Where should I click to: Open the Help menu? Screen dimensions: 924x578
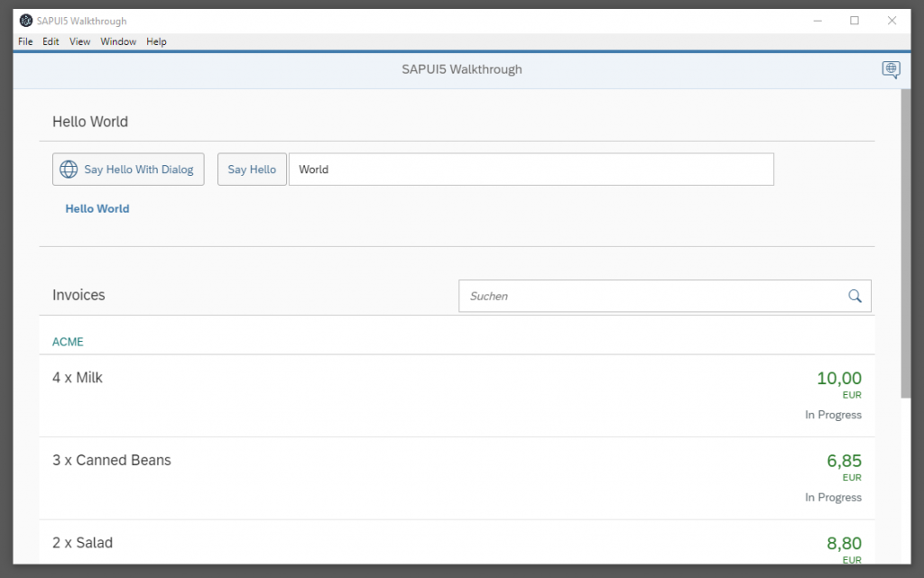[156, 41]
